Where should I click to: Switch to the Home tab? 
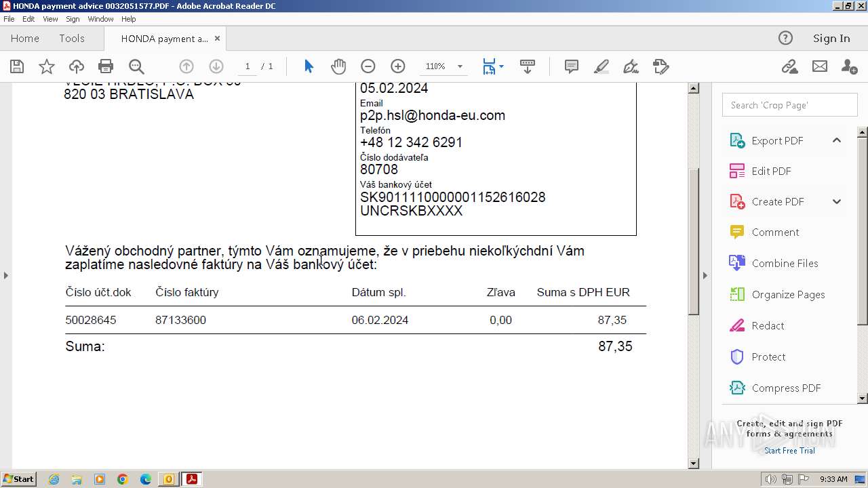pyautogui.click(x=25, y=39)
